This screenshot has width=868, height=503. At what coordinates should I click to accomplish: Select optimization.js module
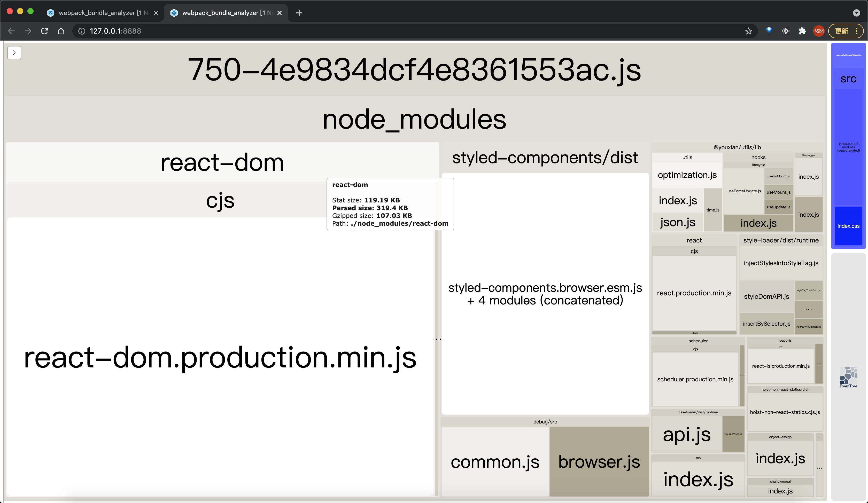[687, 175]
